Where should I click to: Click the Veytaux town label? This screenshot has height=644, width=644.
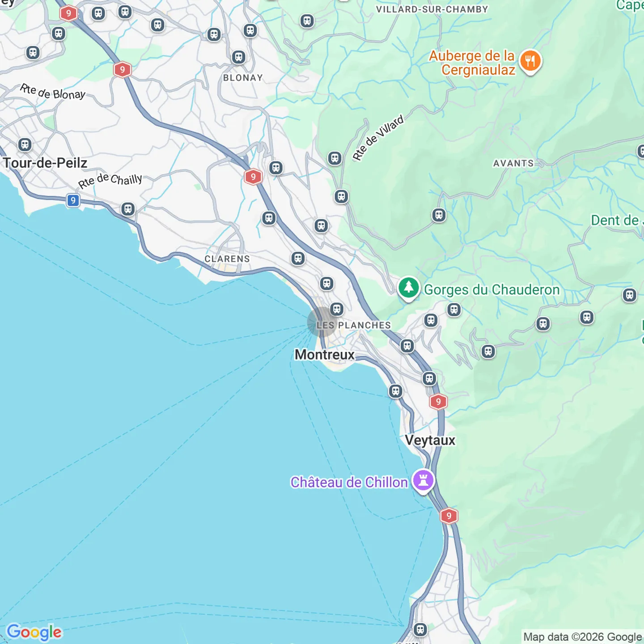(430, 441)
